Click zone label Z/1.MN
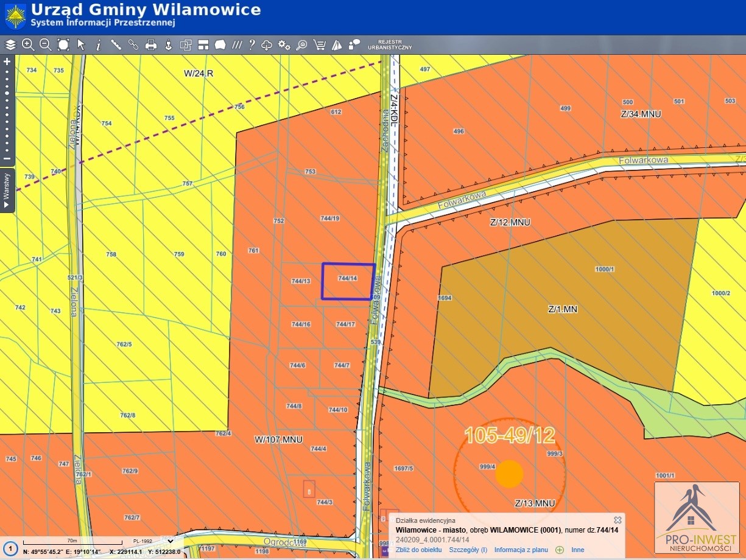The height and width of the screenshot is (560, 746). pos(563,309)
